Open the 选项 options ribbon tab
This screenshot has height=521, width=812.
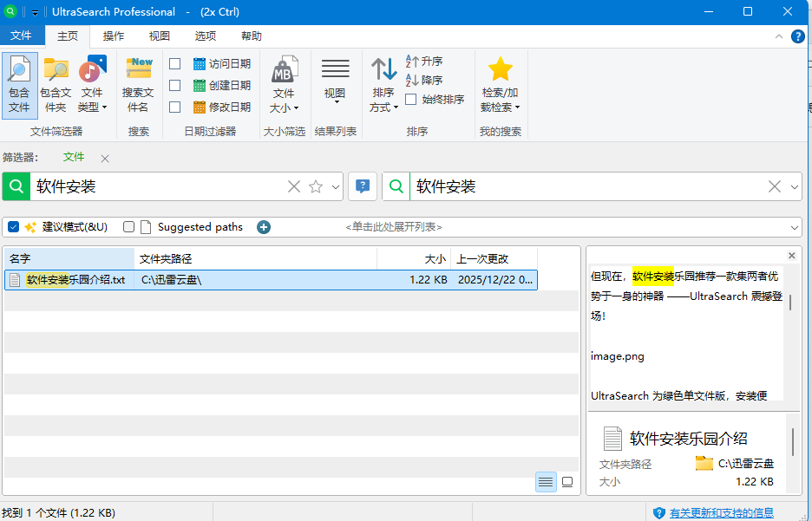pyautogui.click(x=206, y=36)
